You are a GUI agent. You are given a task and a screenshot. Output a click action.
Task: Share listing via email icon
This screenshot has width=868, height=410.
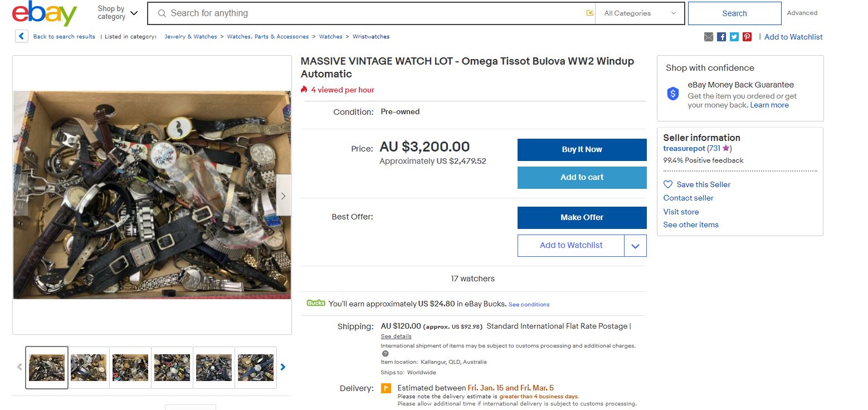[709, 37]
